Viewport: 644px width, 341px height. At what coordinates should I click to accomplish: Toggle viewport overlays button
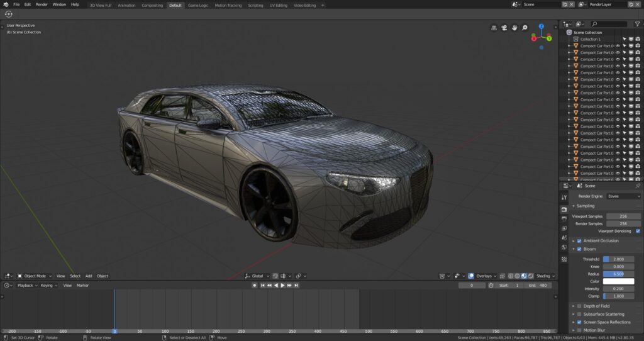point(471,276)
